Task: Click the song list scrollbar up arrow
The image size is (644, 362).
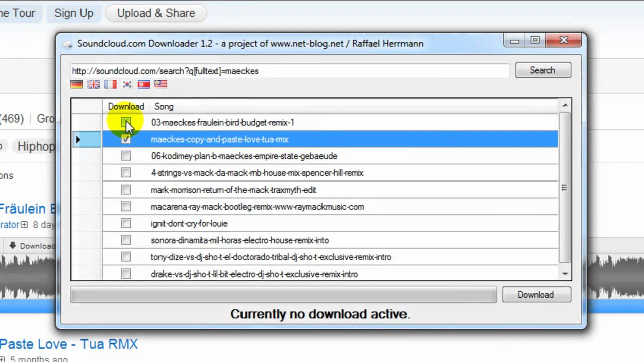Action: tap(565, 105)
